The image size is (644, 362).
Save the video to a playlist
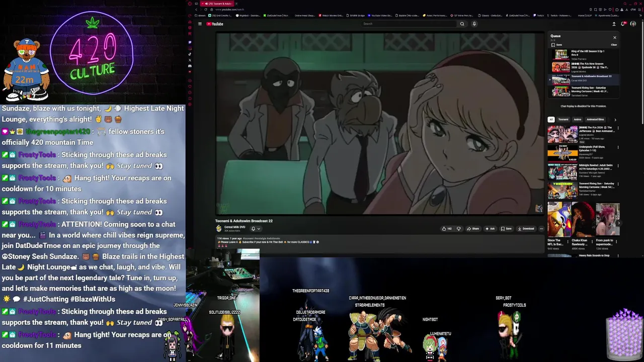[x=506, y=229]
